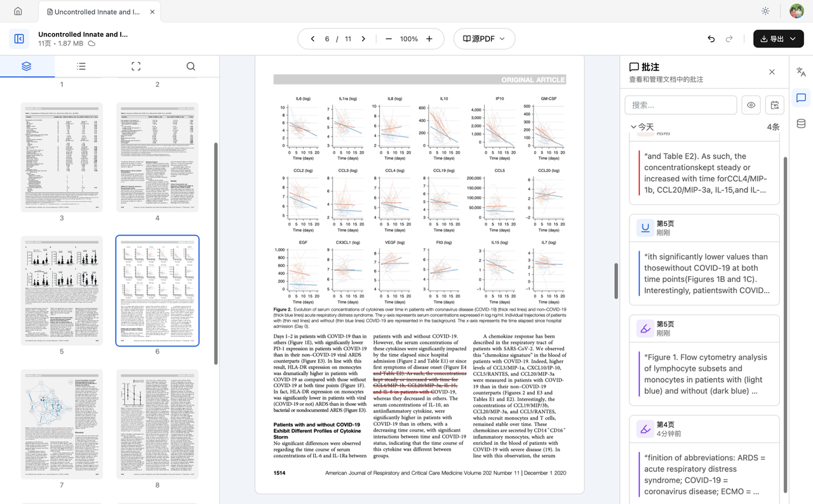
Task: Switch to the thumbnails layers tab
Action: coord(27,66)
